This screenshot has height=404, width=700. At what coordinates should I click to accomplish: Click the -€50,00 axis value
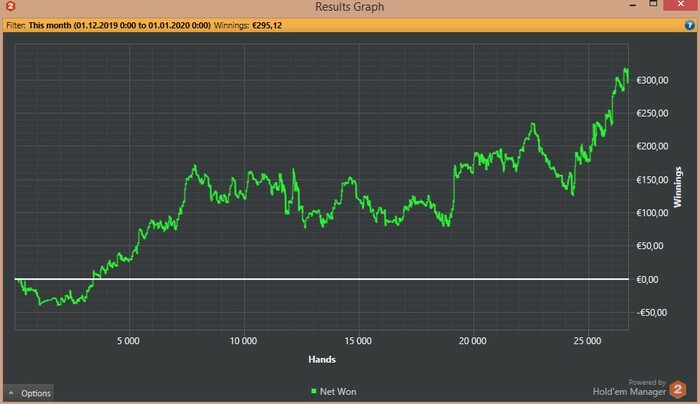652,312
